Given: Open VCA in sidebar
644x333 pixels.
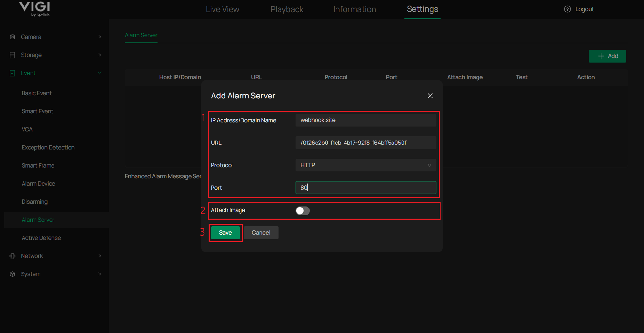Looking at the screenshot, I should (27, 129).
